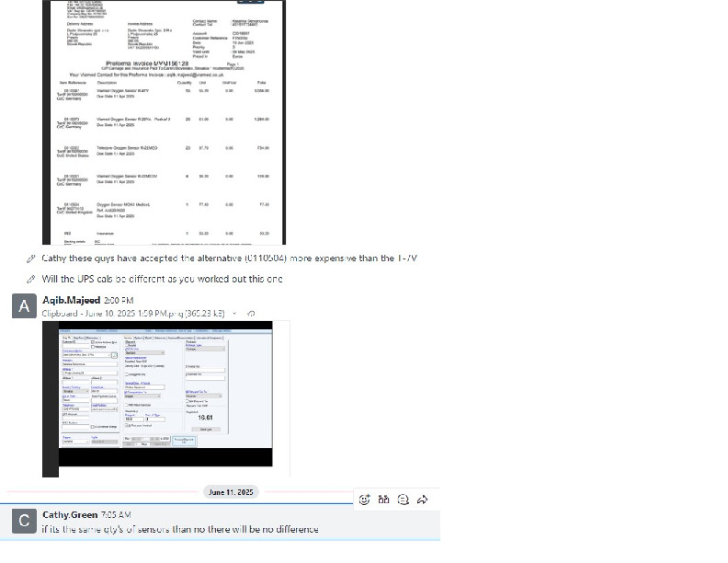Screen dimensions: 728x563
Task: Expand the Clipboard attachment dropdown chevron
Action: click(236, 314)
